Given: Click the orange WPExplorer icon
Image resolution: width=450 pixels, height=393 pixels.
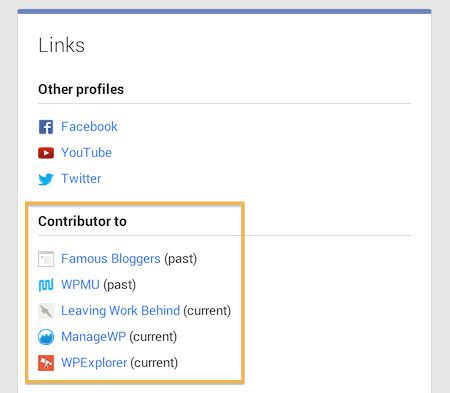Looking at the screenshot, I should point(46,363).
